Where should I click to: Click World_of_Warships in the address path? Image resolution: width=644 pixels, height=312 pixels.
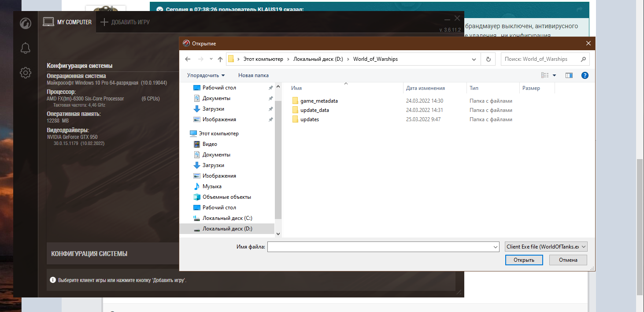coord(375,59)
